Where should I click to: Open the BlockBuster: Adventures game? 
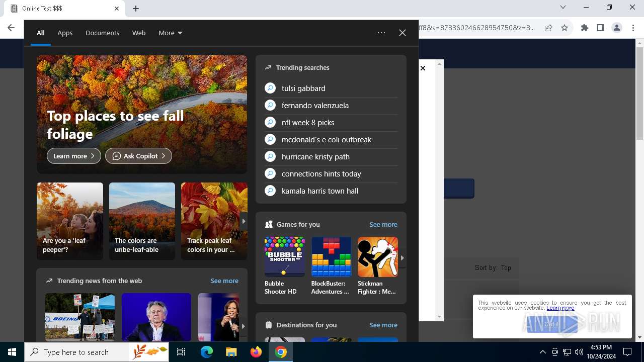tap(331, 266)
